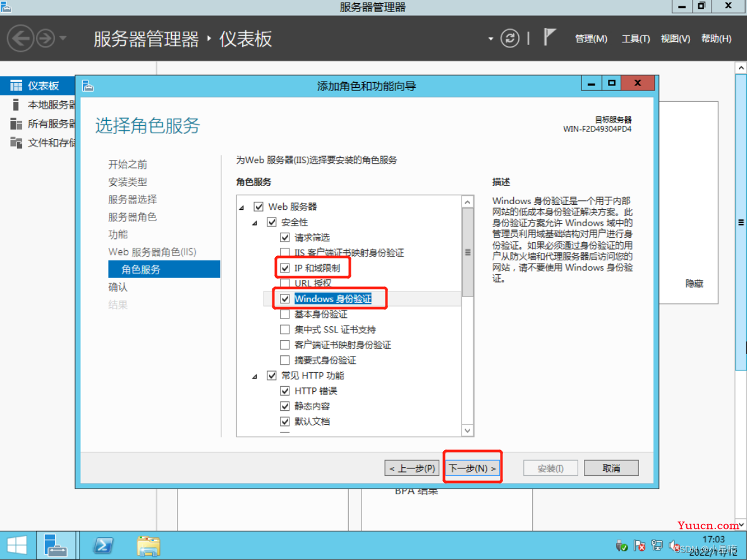Click the refresh icon in Server Manager header
747x560 pixels.
(510, 38)
